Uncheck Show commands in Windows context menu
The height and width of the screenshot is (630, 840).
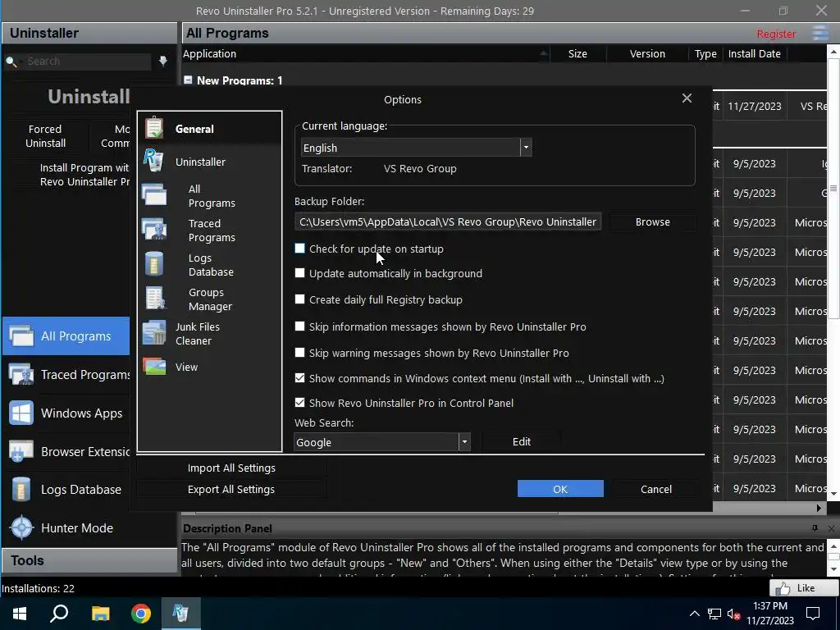coord(300,378)
